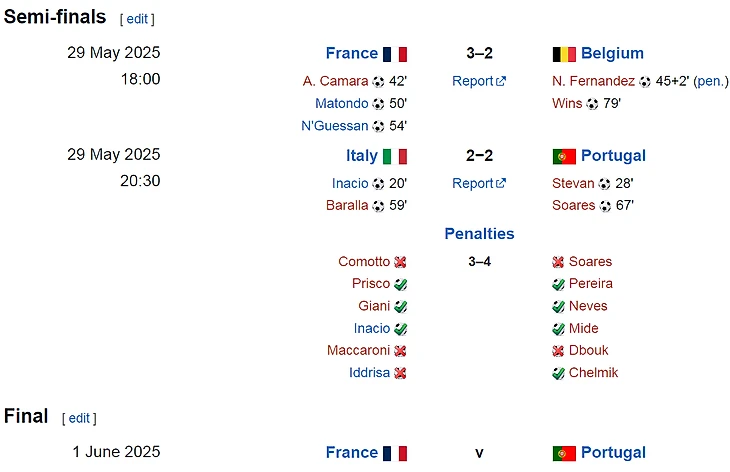Open France team link in the Final
This screenshot has width=730, height=472.
tap(352, 453)
